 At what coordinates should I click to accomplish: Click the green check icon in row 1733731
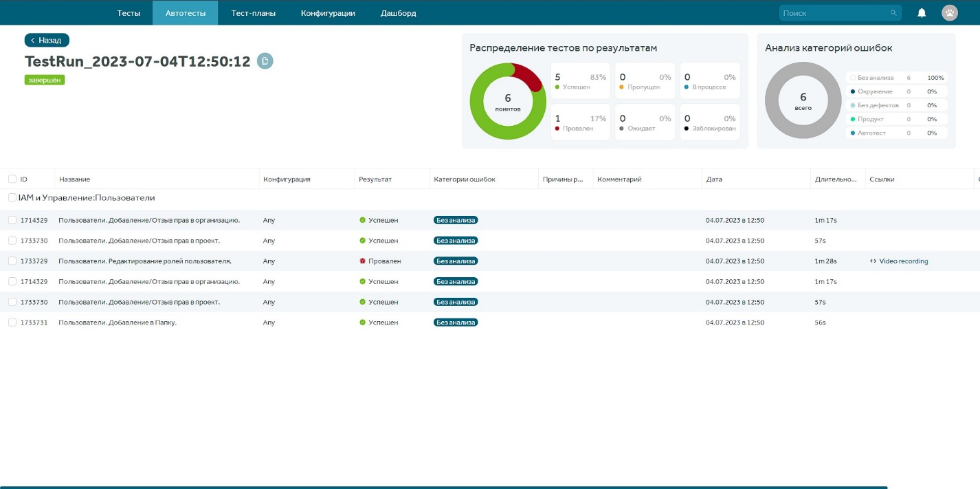[x=362, y=323]
